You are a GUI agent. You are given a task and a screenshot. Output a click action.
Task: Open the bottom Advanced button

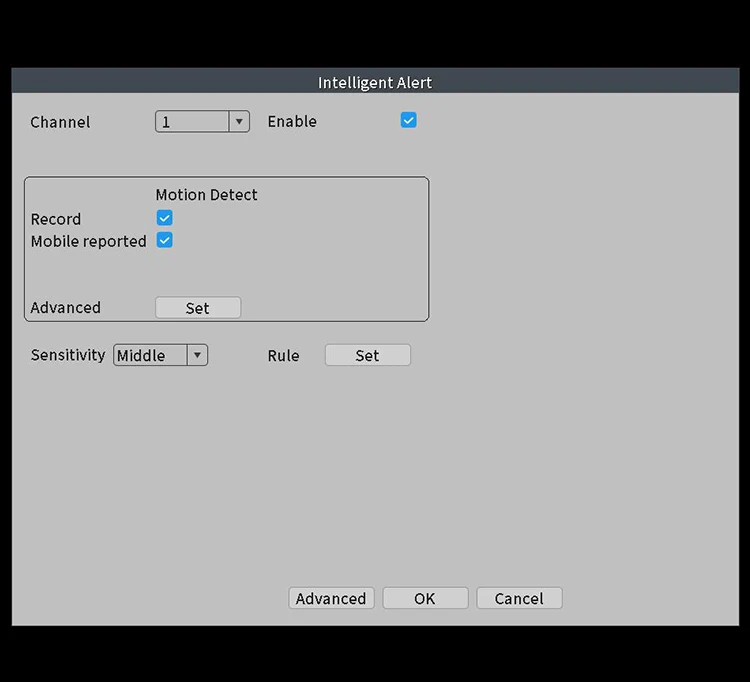coord(331,598)
